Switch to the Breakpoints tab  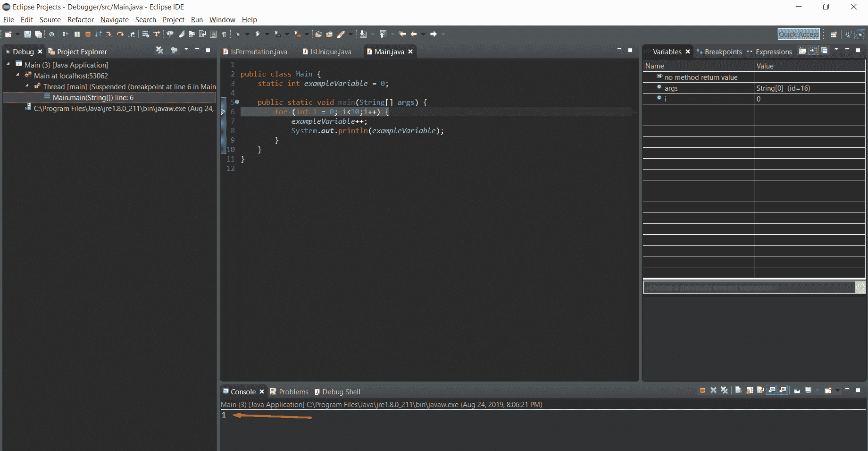(723, 51)
